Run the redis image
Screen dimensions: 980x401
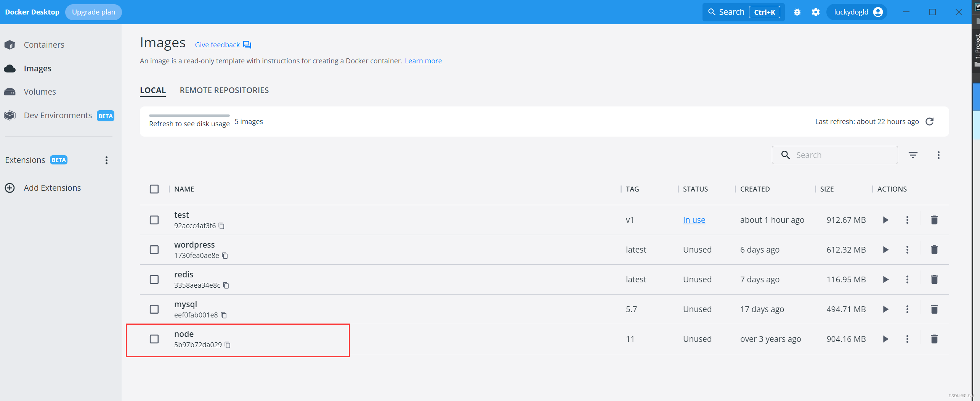[x=886, y=279]
